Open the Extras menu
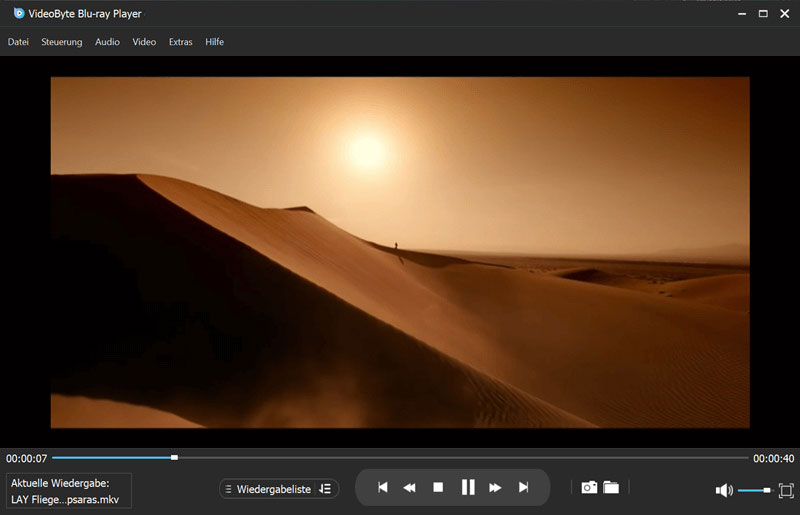Screen dimensions: 800x515 (x=181, y=42)
